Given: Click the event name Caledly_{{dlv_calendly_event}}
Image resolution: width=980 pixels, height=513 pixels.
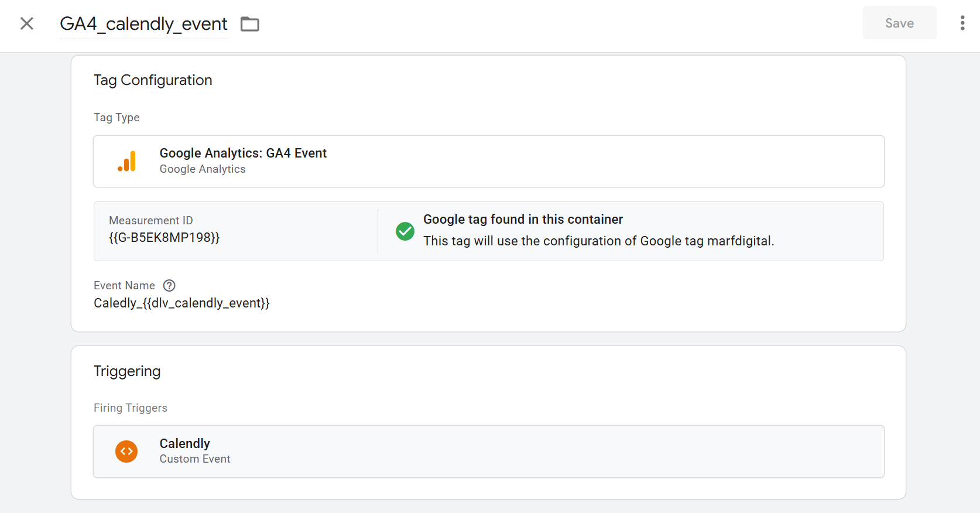Looking at the screenshot, I should point(181,303).
